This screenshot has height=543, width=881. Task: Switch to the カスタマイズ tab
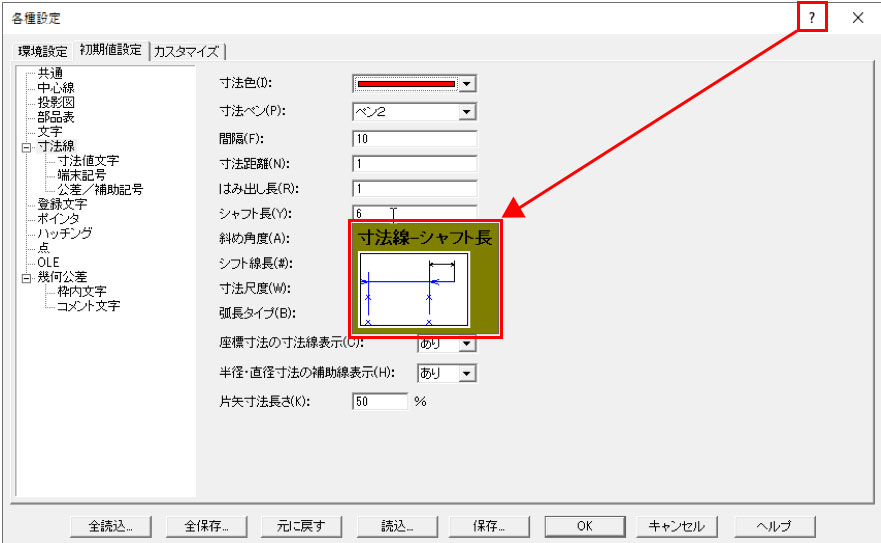[187, 51]
